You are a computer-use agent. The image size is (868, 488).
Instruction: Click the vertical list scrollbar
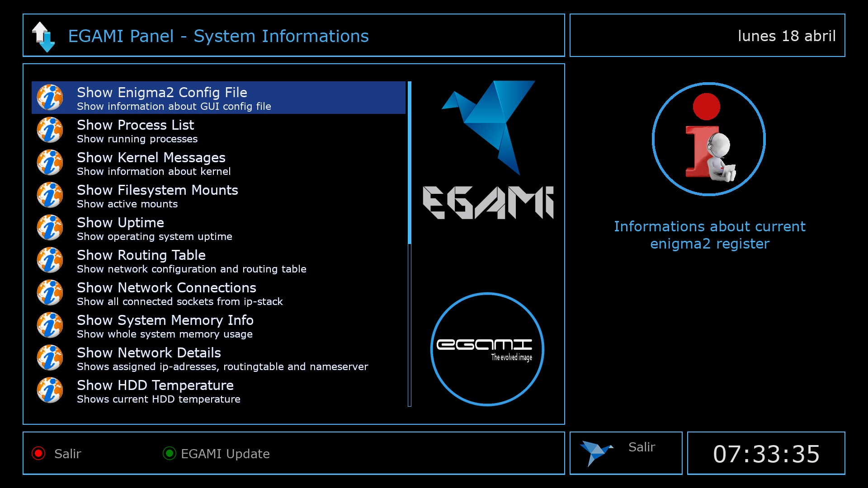pyautogui.click(x=410, y=244)
